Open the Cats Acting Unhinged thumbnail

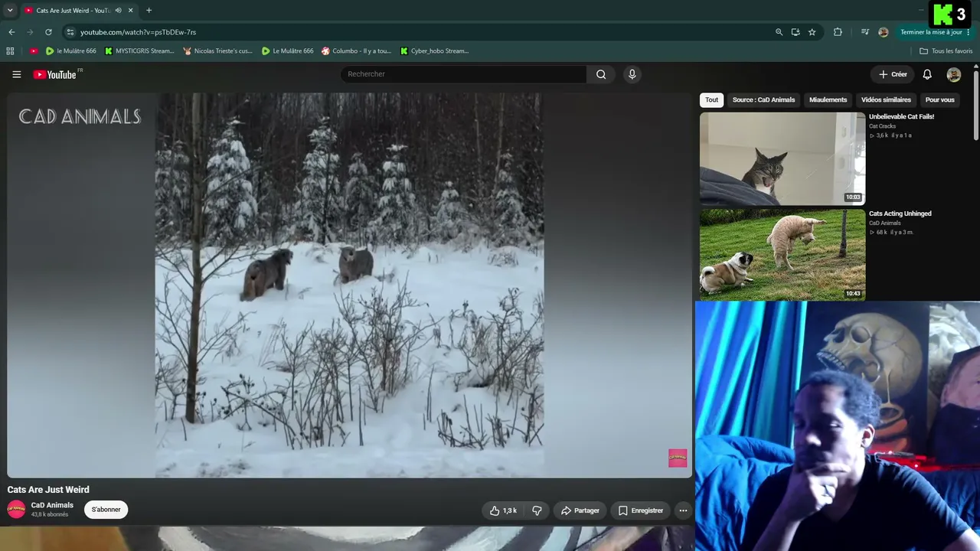[782, 255]
